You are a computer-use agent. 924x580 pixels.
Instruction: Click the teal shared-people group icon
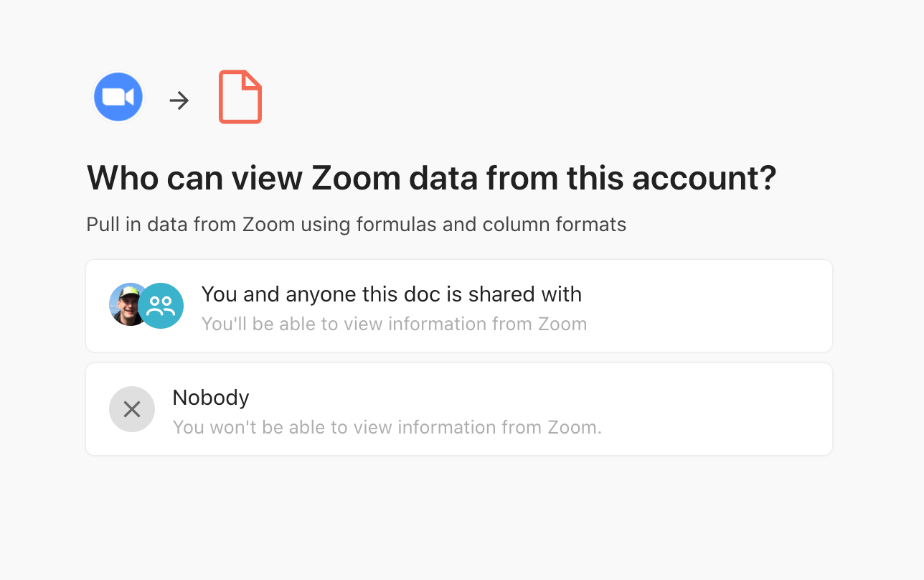[x=161, y=306]
